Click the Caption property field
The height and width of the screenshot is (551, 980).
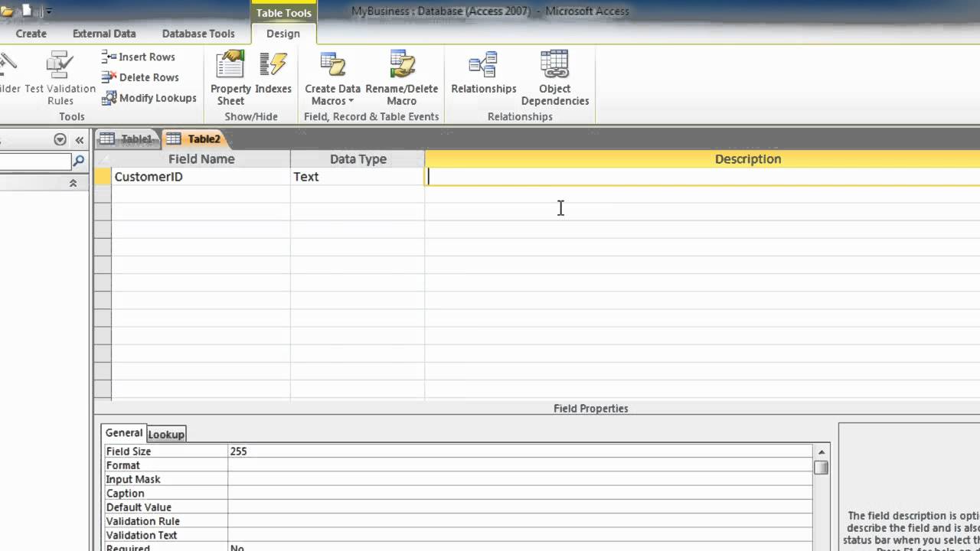click(x=520, y=494)
